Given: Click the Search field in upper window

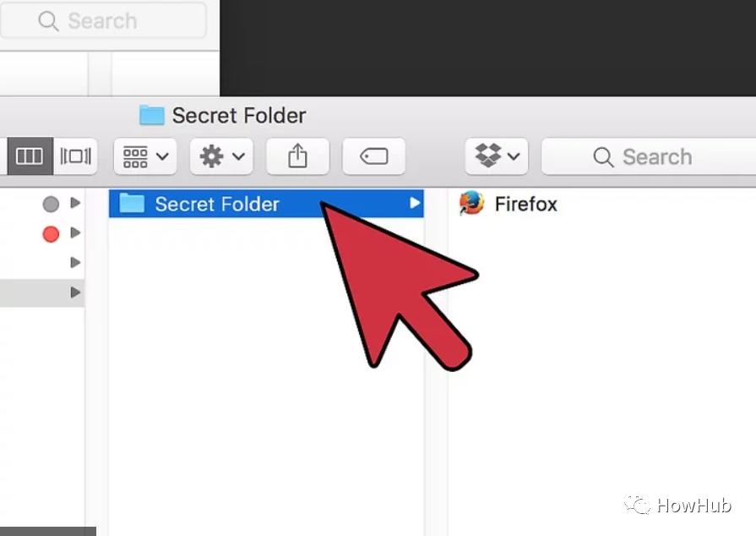Looking at the screenshot, I should coord(103,21).
